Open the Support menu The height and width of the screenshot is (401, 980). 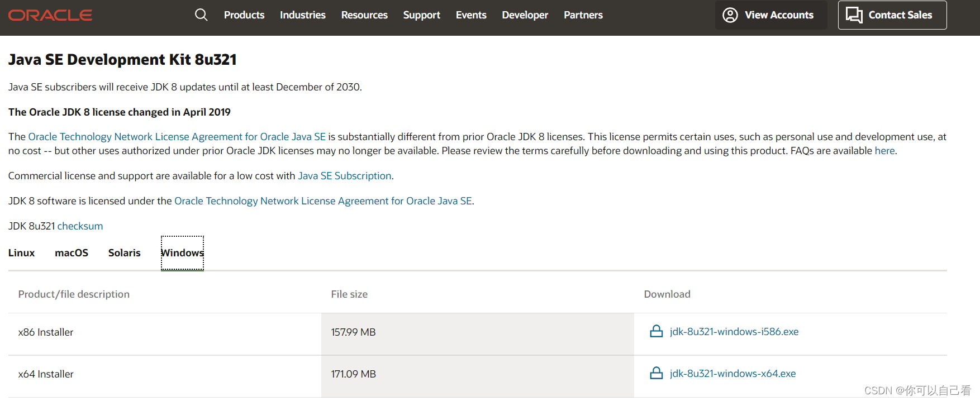[422, 15]
